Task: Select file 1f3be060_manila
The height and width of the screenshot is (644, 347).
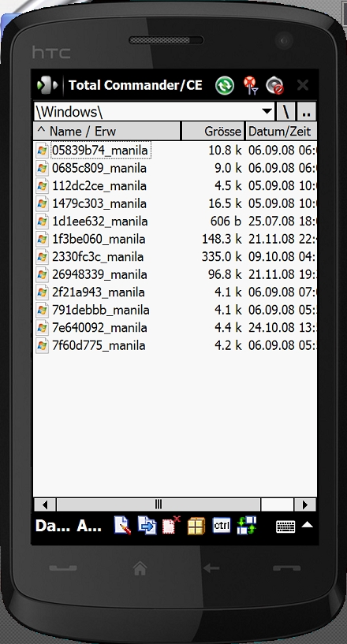Action: (x=99, y=239)
